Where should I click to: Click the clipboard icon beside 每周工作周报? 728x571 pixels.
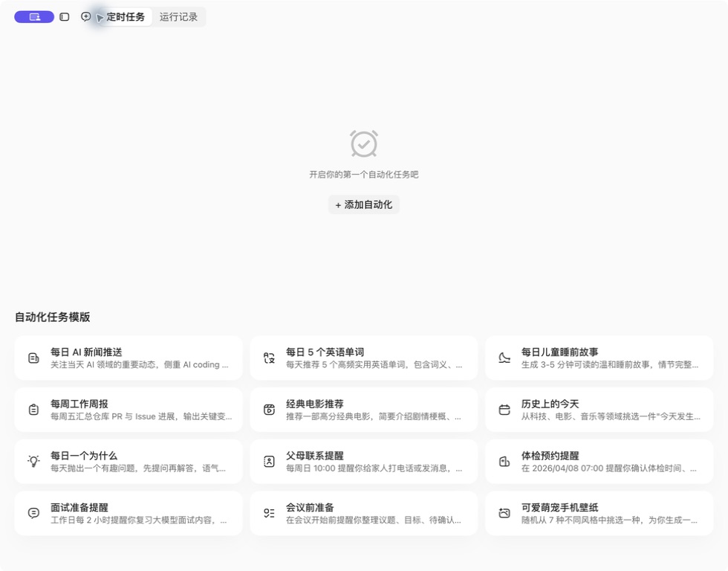point(33,410)
